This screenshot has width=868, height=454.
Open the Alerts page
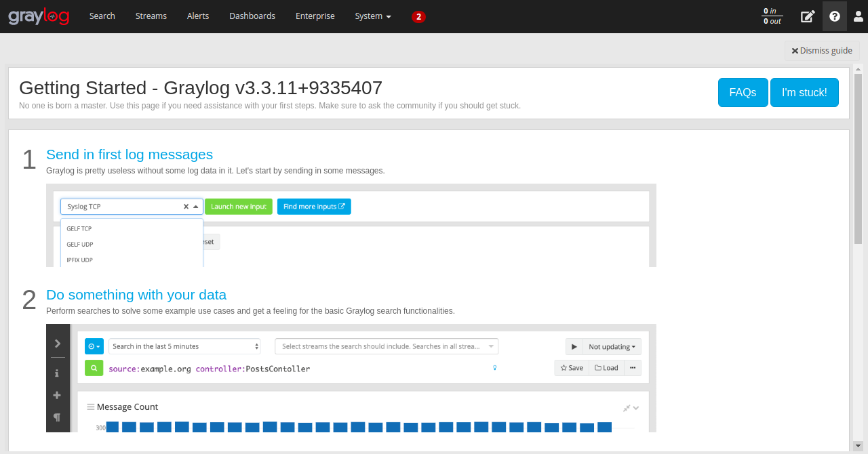198,16
